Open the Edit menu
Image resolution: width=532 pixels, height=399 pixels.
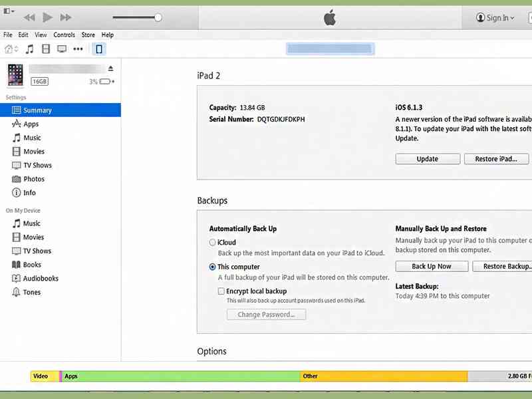point(23,35)
